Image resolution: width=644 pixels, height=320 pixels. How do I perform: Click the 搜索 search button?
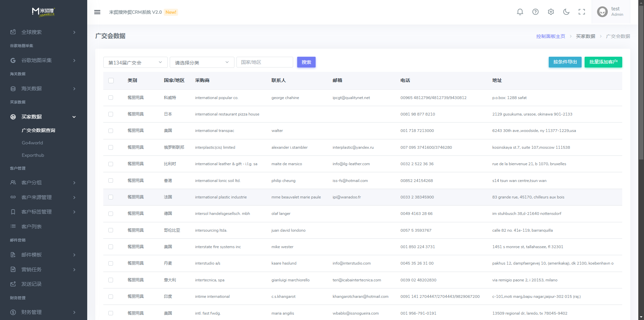306,62
